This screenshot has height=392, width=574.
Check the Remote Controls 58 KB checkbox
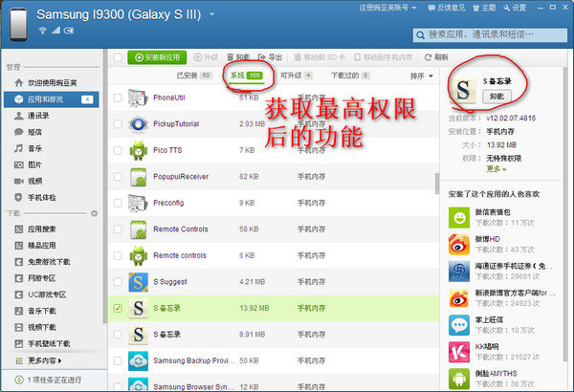click(118, 229)
